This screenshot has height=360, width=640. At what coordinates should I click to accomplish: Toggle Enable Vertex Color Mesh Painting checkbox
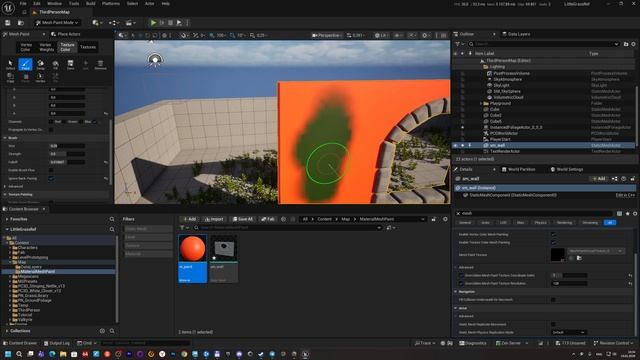tap(553, 235)
